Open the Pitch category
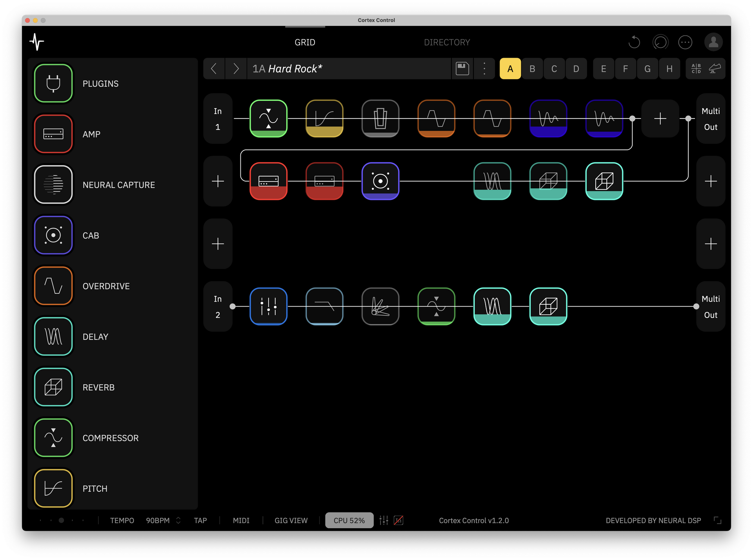 click(53, 488)
